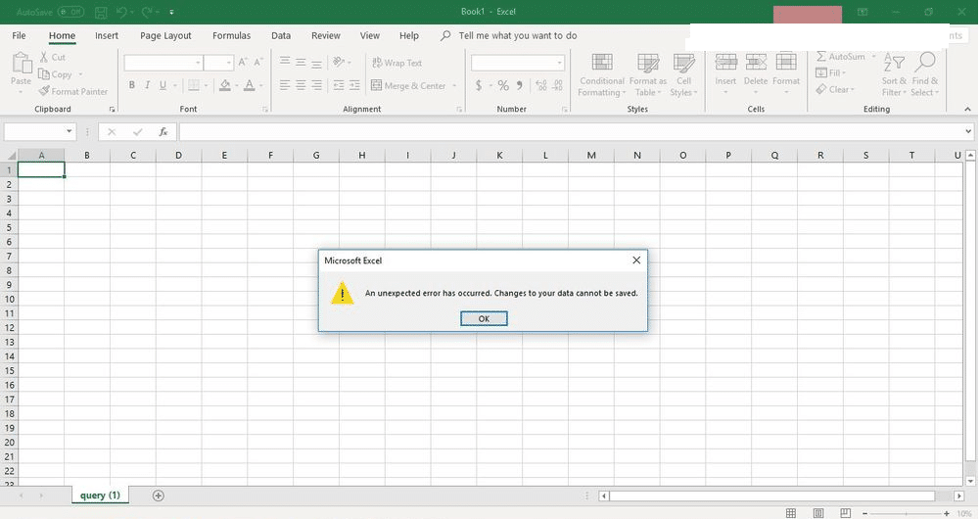This screenshot has width=980, height=519.
Task: Click Tell me what you want to do
Action: (518, 35)
